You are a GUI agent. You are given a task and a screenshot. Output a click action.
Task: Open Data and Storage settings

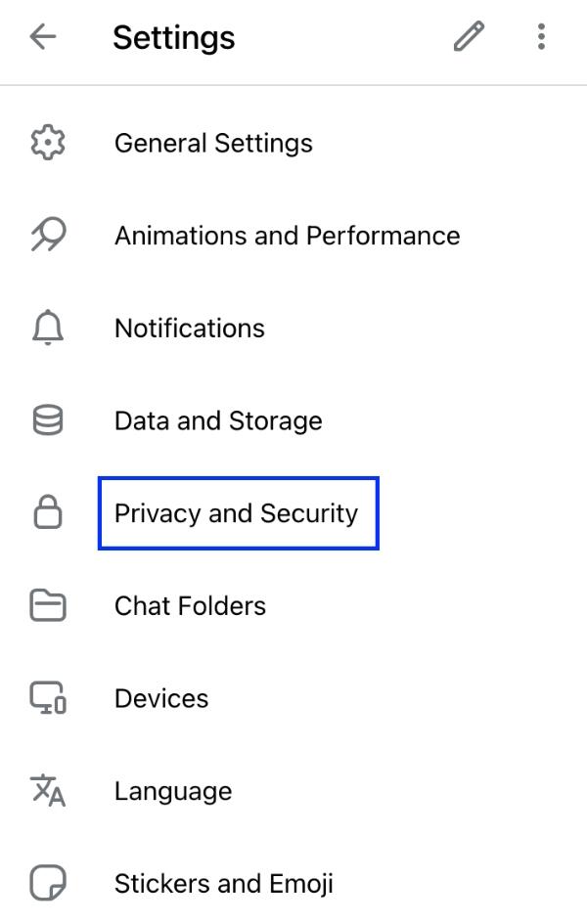(x=218, y=421)
